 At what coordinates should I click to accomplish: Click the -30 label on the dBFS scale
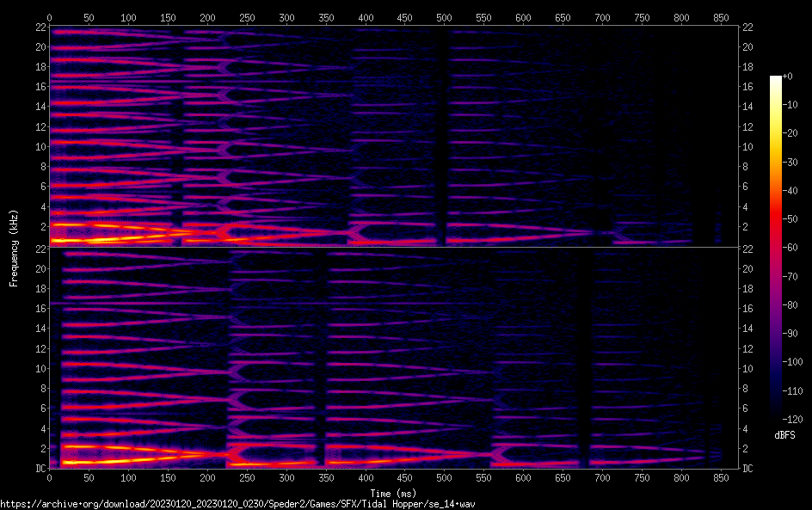coord(796,163)
